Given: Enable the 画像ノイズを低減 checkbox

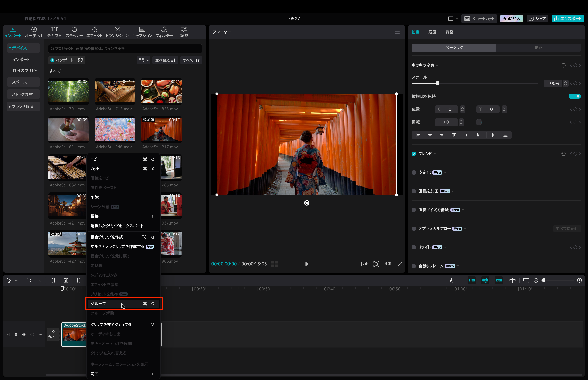Looking at the screenshot, I should coord(414,210).
